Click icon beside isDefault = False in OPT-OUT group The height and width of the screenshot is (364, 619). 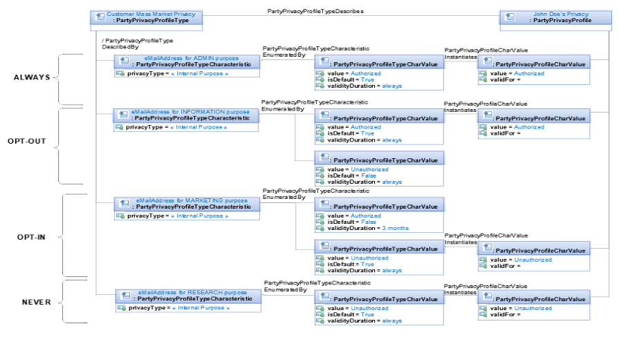(320, 175)
